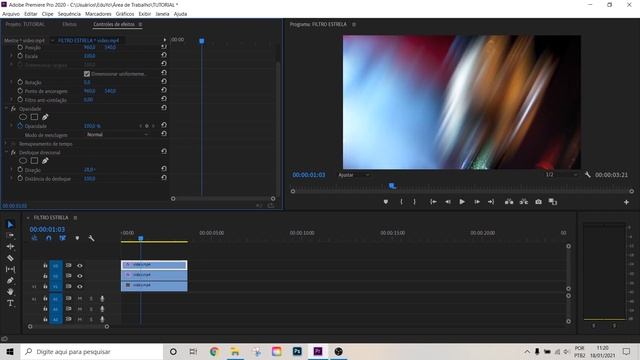Mark In point in Program monitor

[402, 202]
